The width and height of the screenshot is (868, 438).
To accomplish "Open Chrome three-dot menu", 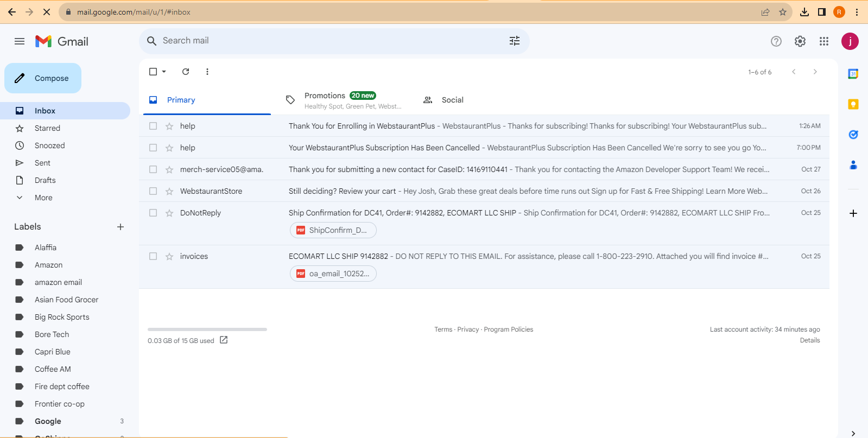I will click(857, 12).
